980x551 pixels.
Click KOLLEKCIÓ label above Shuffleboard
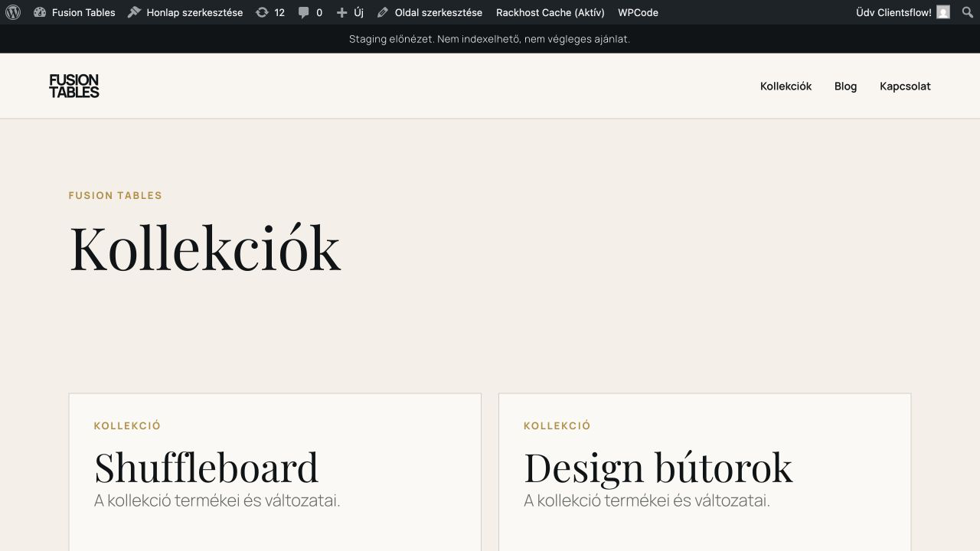pos(127,425)
